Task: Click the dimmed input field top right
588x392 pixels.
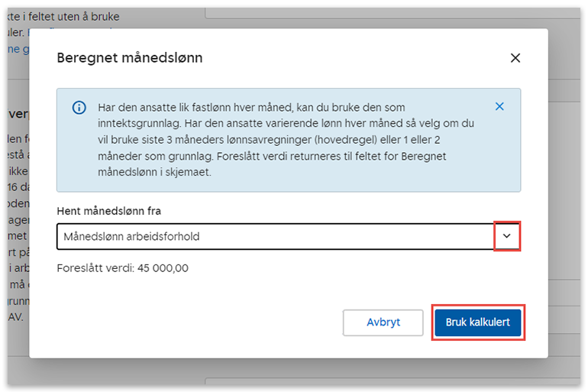Action: coord(382,11)
